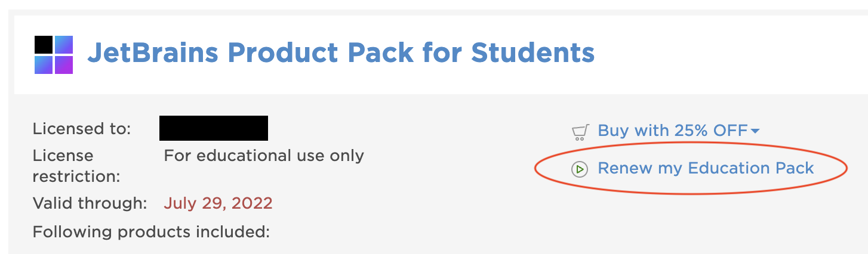This screenshot has height=254, width=868.
Task: Select the top-right gradient square of the logo
Action: coord(64,45)
